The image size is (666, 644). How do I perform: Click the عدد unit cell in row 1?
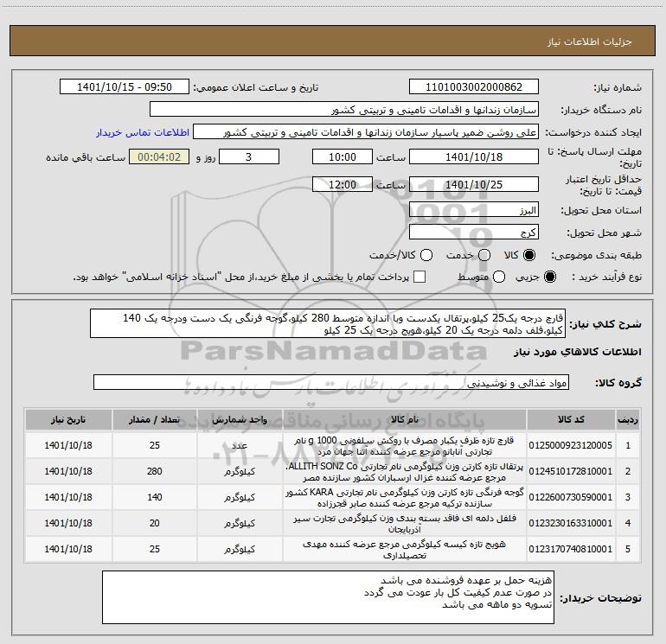(240, 445)
